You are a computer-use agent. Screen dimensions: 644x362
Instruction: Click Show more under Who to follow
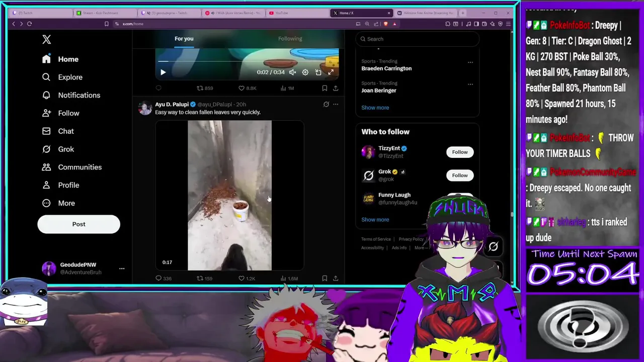pos(375,220)
